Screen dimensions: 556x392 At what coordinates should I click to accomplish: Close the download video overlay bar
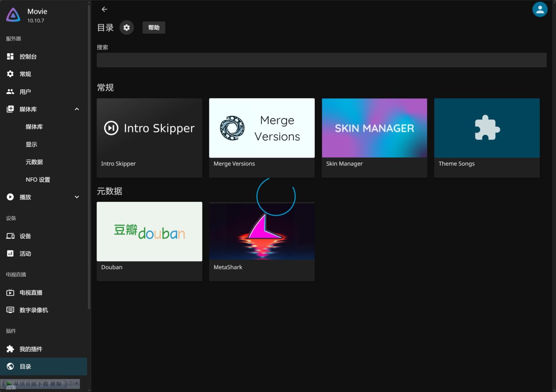tap(77, 383)
